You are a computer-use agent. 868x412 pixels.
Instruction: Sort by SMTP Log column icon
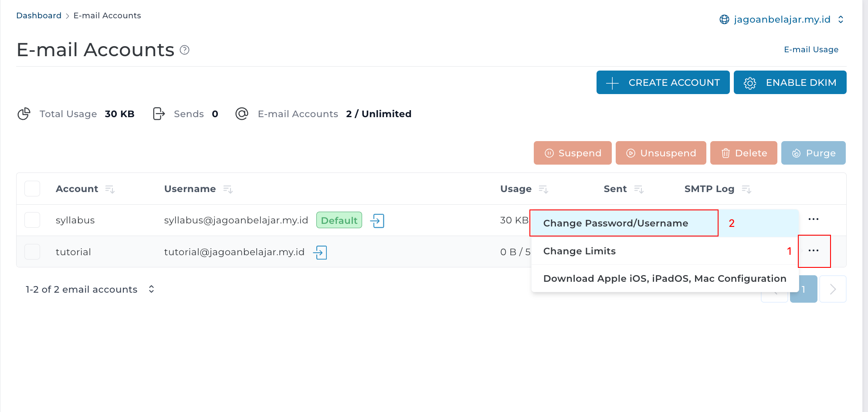point(746,189)
